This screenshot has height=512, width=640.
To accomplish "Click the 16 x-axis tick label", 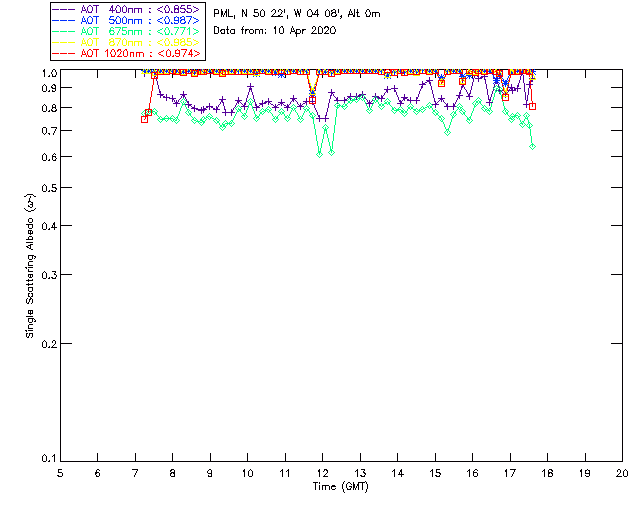I will click(x=472, y=474).
